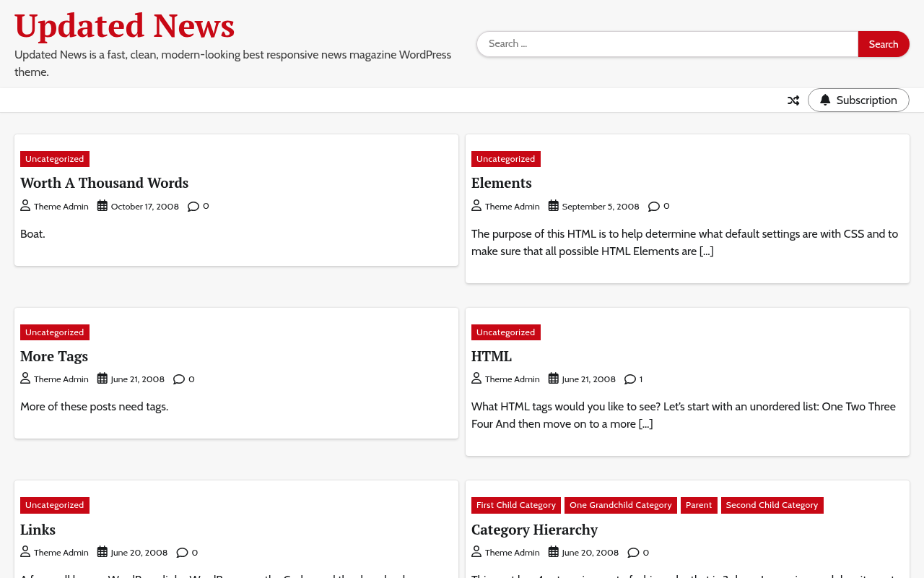Open the Worth A Thousand Words post title

coord(104,183)
